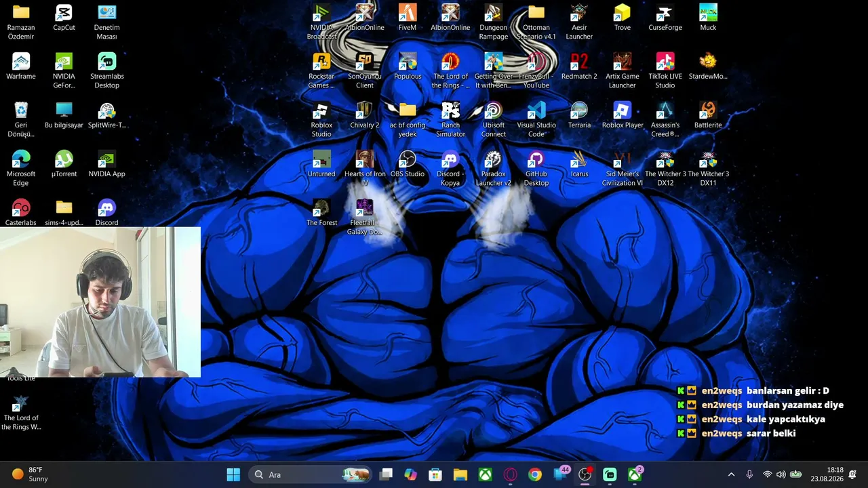Select the Redmatch 2 desktop icon
Image resolution: width=868 pixels, height=488 pixels.
tap(579, 67)
